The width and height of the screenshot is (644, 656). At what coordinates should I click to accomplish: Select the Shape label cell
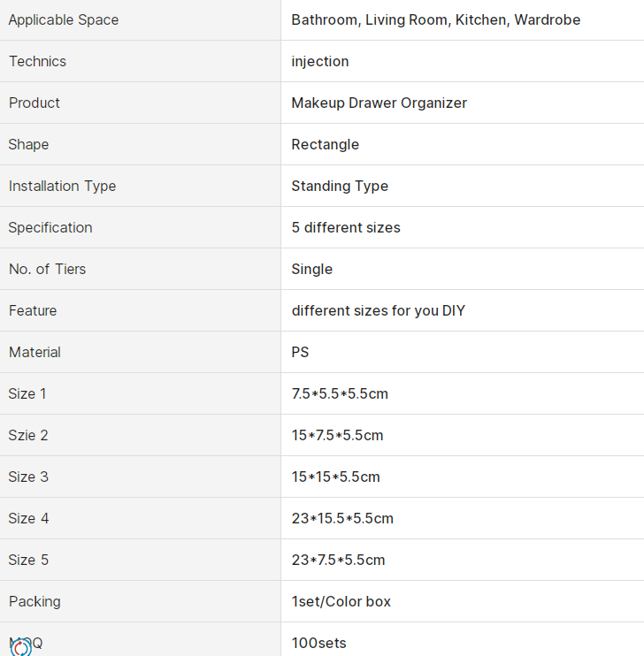[140, 144]
